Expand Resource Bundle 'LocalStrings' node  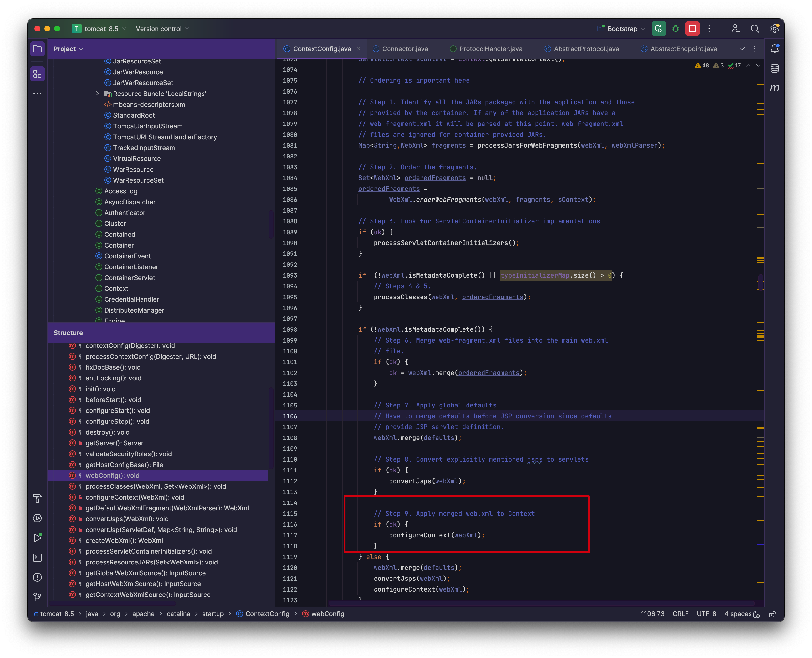(x=97, y=93)
